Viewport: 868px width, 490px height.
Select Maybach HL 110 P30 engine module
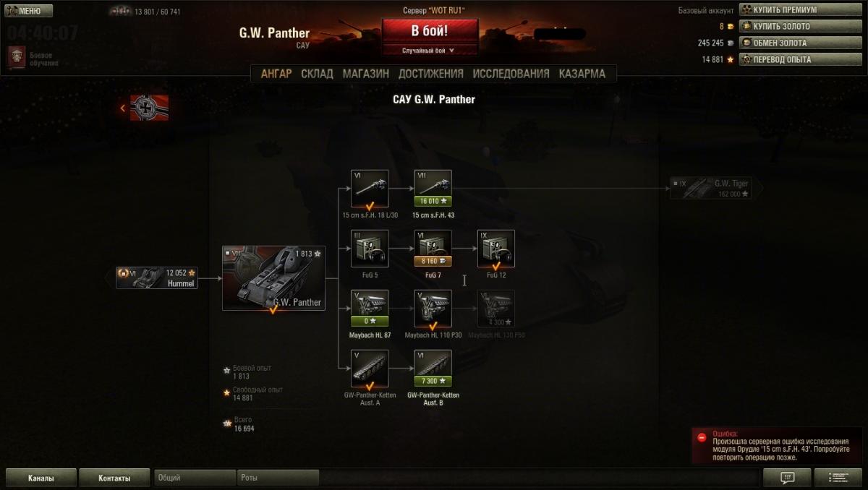point(433,309)
